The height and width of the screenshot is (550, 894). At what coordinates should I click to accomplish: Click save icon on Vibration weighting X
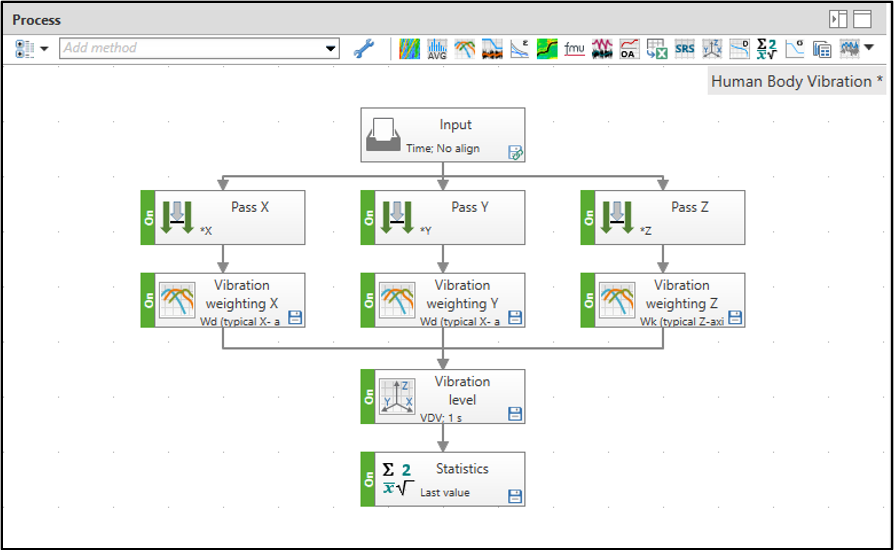(295, 317)
